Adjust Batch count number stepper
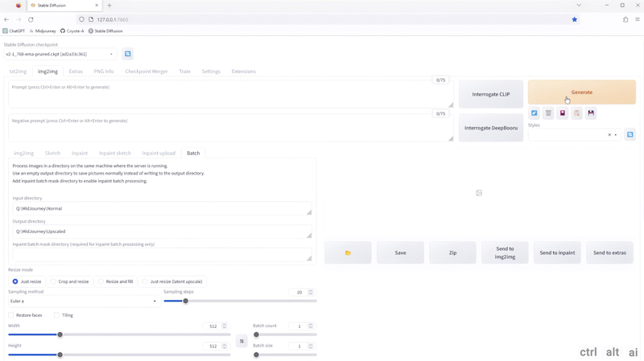Viewport: 644px width, 361px height. 311,326
